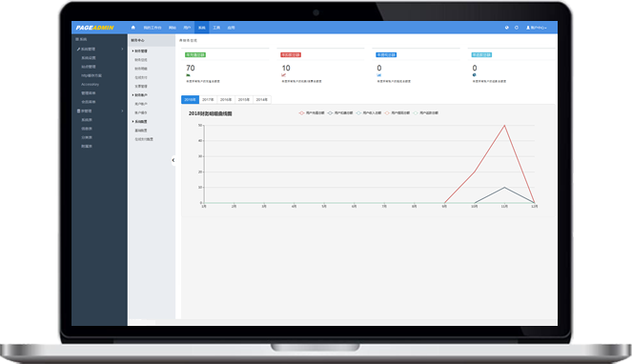Click the database icon in the dark sidebar
The width and height of the screenshot is (632, 364).
78,111
